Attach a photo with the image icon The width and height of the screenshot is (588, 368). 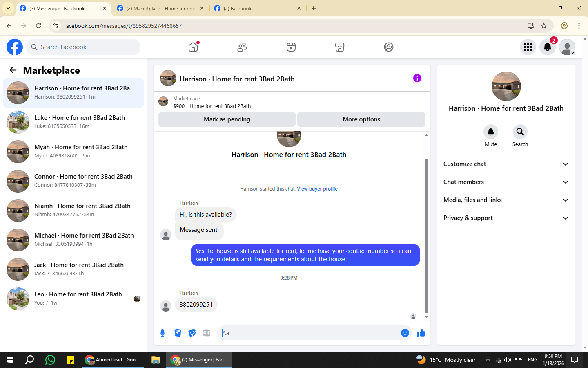177,333
